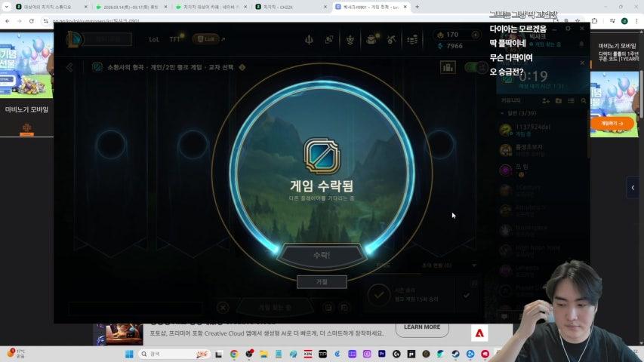
Task: Open the Collection icon in the client nav
Action: click(x=350, y=39)
